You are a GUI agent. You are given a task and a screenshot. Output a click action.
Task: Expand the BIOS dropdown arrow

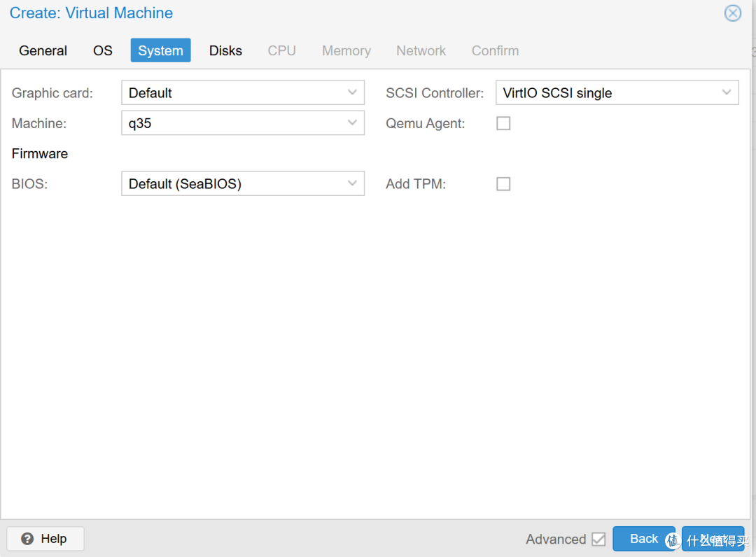(x=353, y=184)
